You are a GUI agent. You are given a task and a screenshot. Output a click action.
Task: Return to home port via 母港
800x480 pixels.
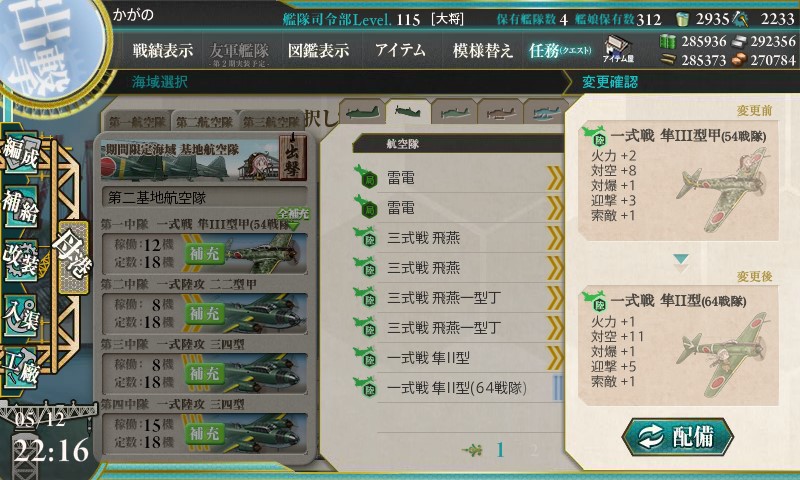(72, 257)
